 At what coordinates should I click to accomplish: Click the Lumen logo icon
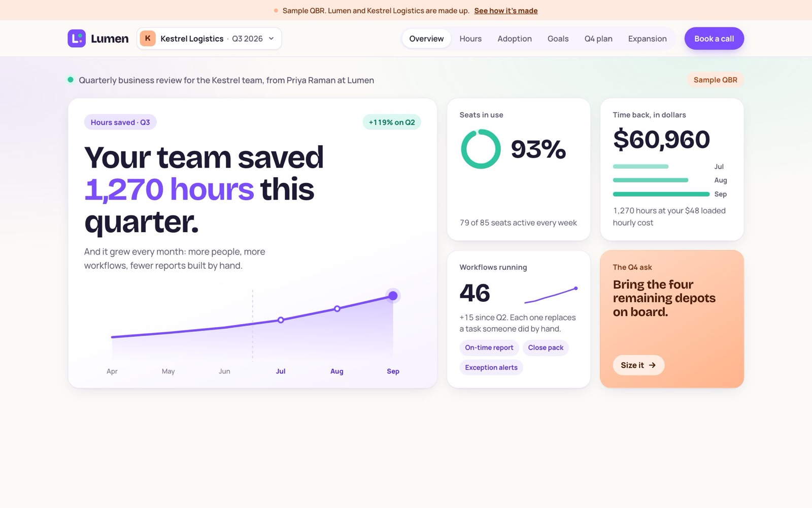coord(77,39)
